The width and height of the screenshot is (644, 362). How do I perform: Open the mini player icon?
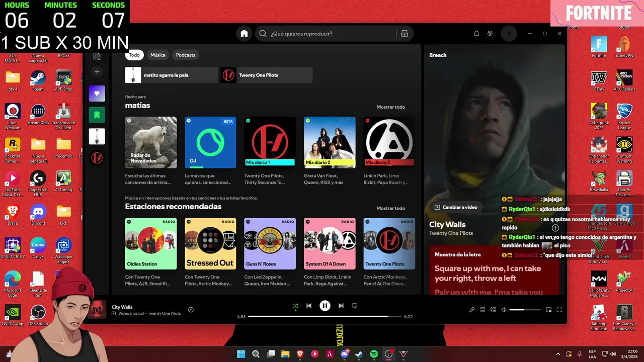(549, 310)
